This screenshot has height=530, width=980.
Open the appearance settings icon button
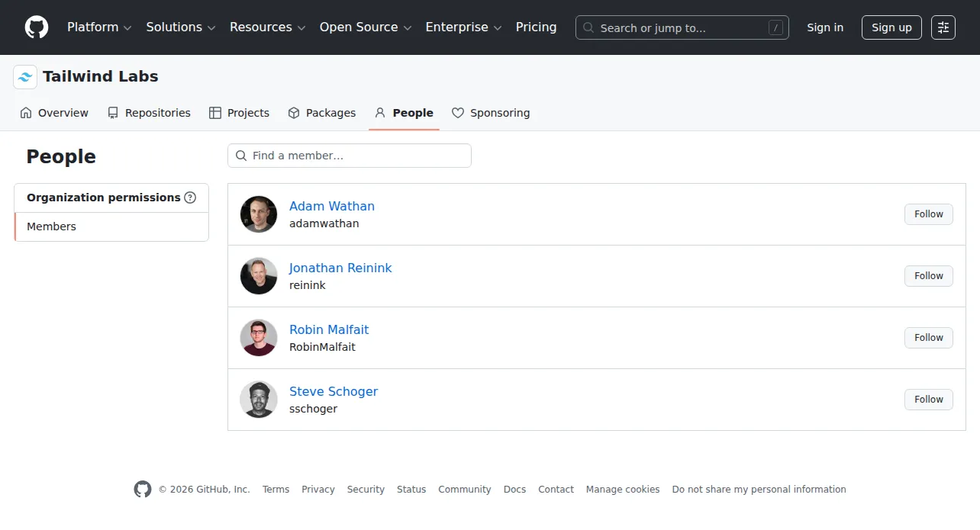coord(943,27)
